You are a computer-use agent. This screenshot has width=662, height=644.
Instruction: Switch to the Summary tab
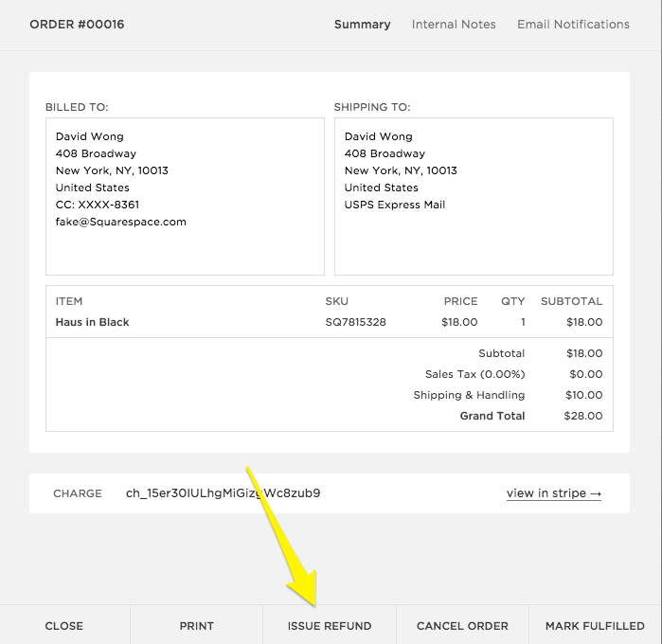click(362, 25)
